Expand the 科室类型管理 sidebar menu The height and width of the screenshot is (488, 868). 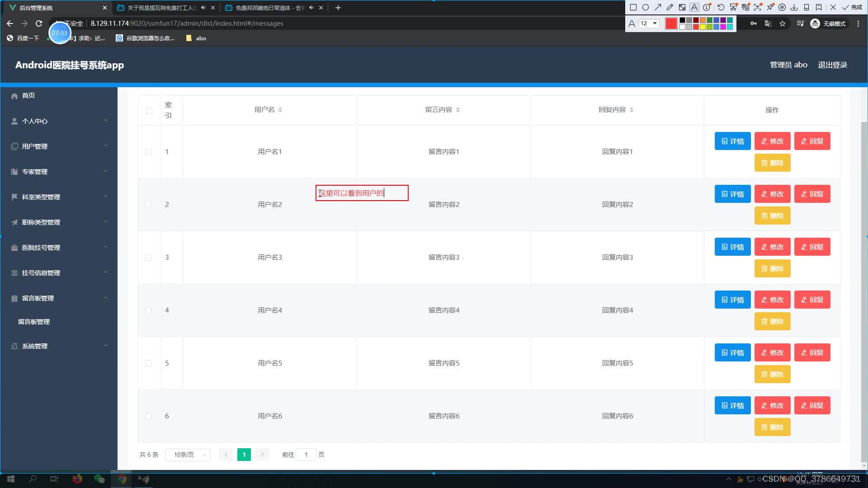[59, 197]
